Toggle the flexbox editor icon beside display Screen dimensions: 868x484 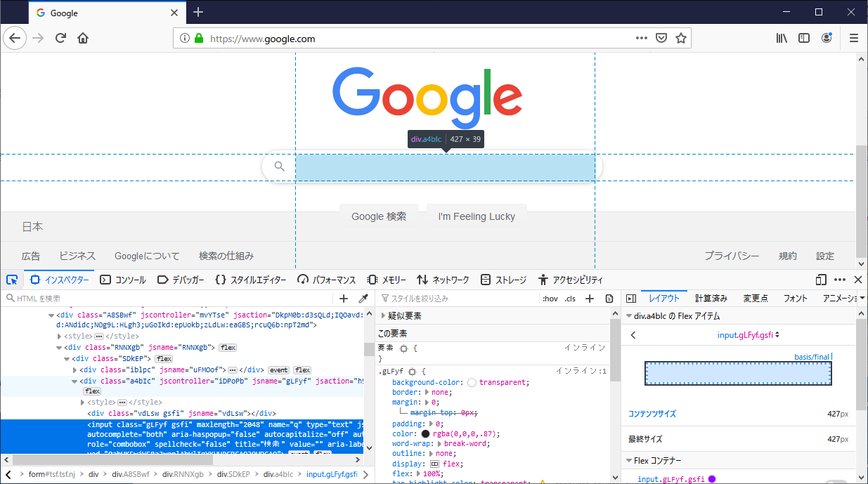coord(434,464)
